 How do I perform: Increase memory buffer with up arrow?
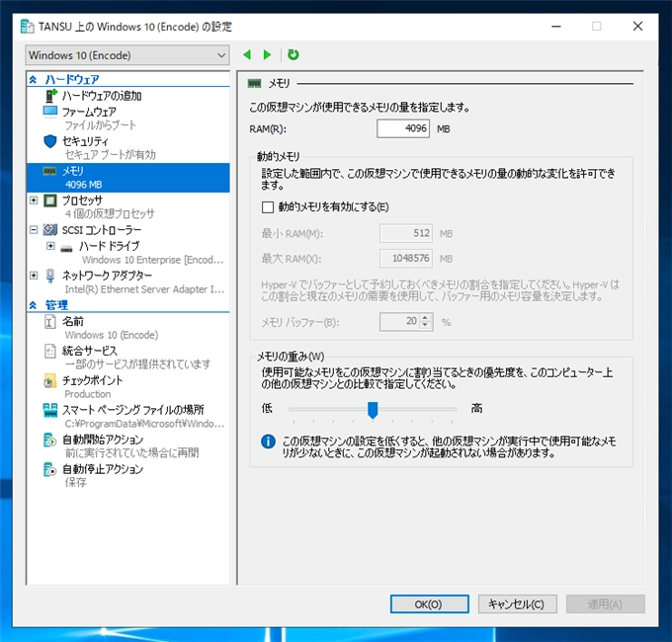(x=425, y=318)
